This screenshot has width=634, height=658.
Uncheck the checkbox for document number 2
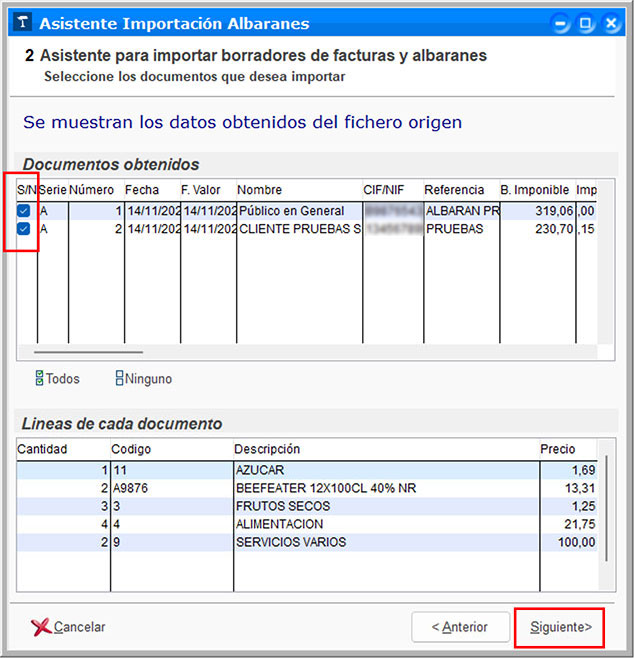[x=24, y=229]
